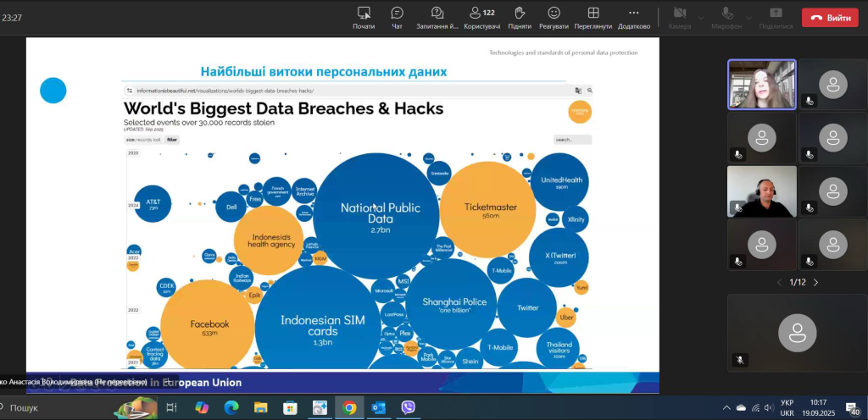
Task: Click the search... field on the shared page
Action: coord(572,140)
